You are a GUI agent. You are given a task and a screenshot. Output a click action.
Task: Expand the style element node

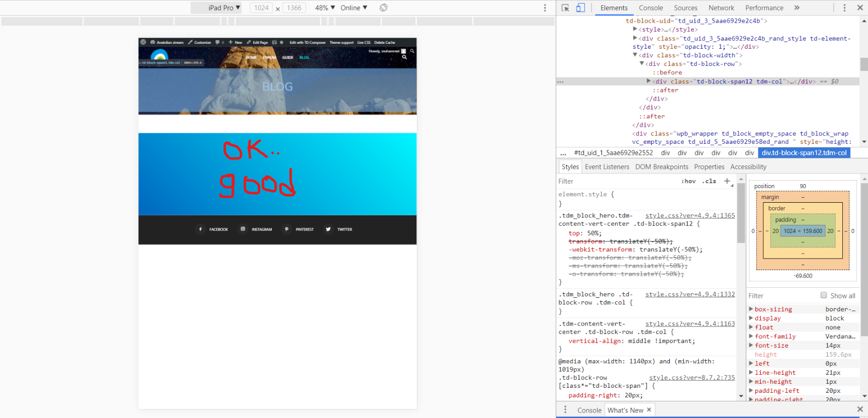point(635,29)
